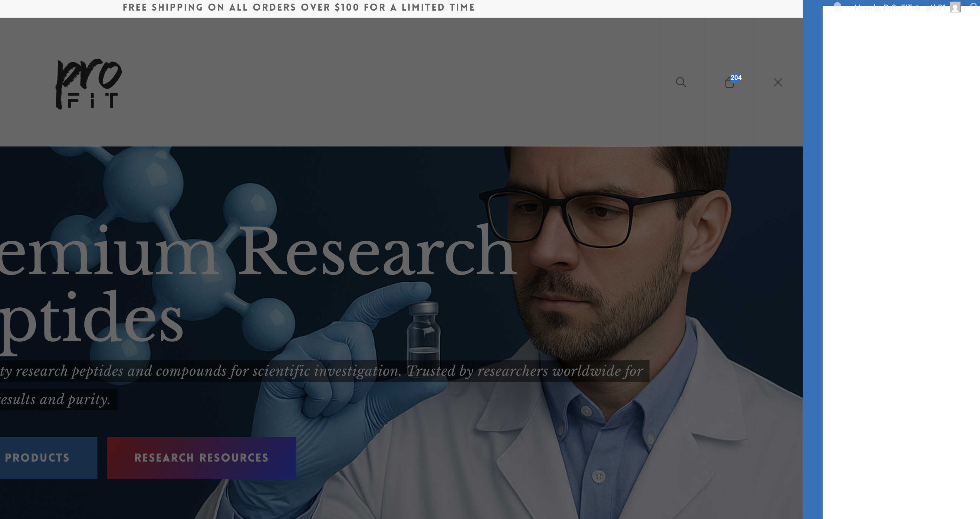
Task: Click the hero subtitle about research peptides
Action: pos(323,371)
